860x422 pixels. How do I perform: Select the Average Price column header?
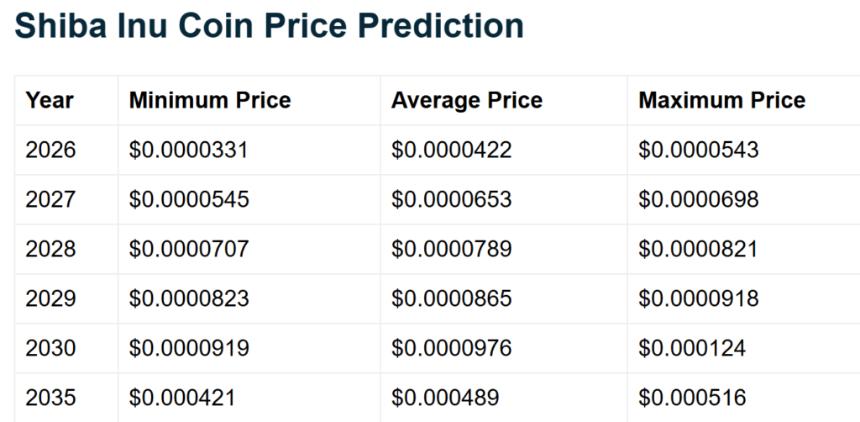pyautogui.click(x=466, y=100)
